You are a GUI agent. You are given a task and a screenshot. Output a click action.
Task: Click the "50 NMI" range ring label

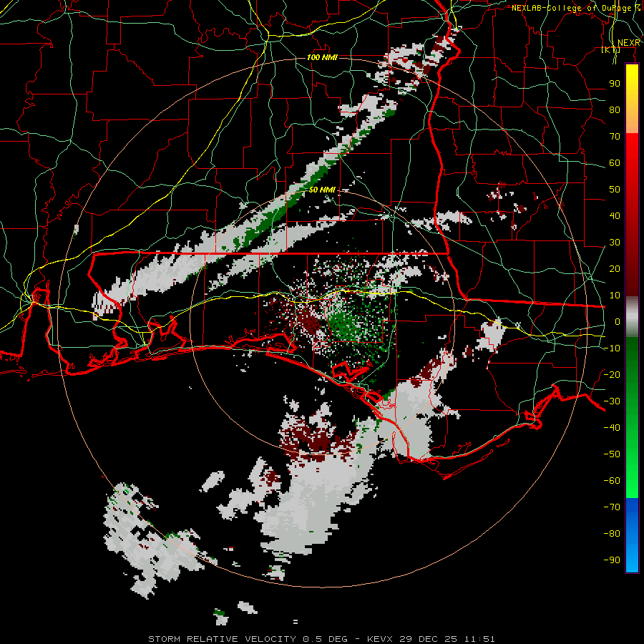(323, 190)
